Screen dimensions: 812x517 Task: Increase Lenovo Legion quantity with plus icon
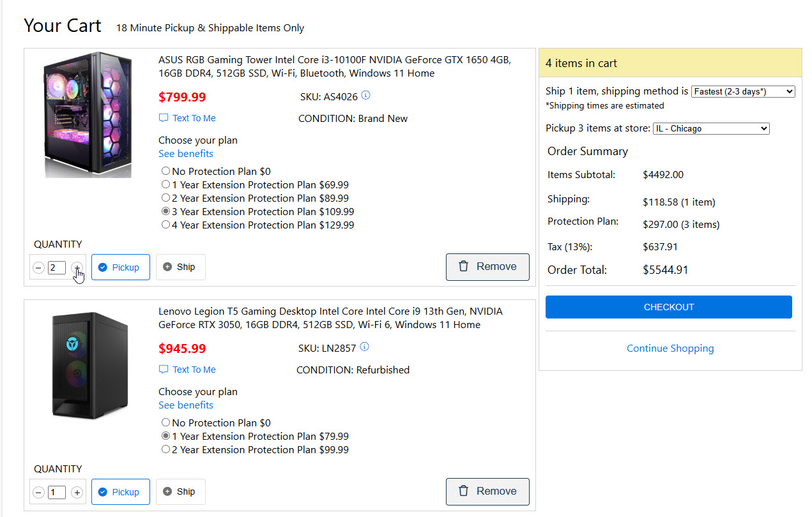77,492
